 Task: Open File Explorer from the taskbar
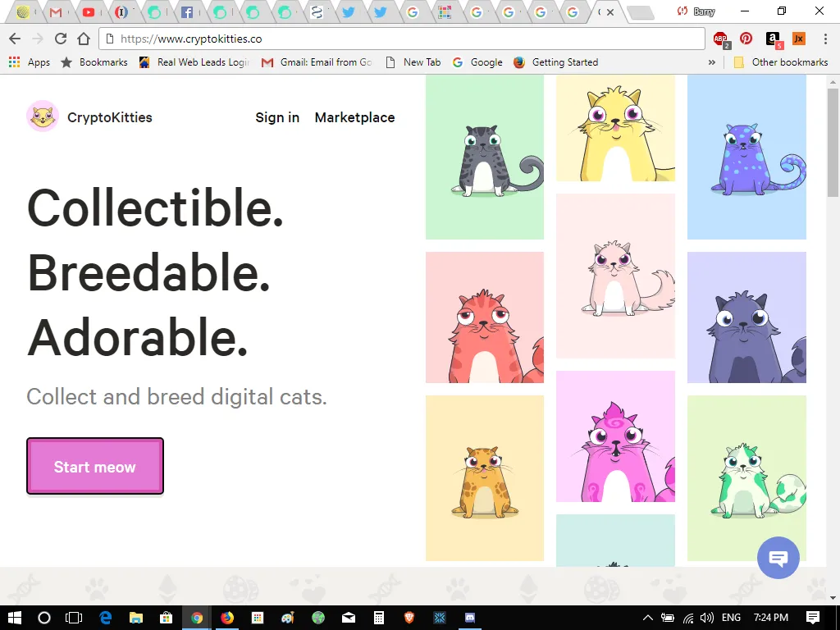[x=136, y=618]
